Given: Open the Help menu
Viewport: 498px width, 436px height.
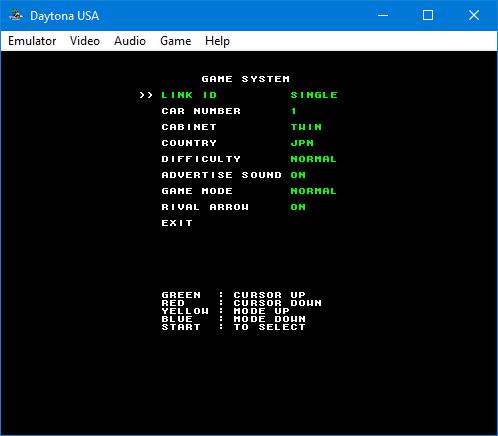Looking at the screenshot, I should click(217, 41).
